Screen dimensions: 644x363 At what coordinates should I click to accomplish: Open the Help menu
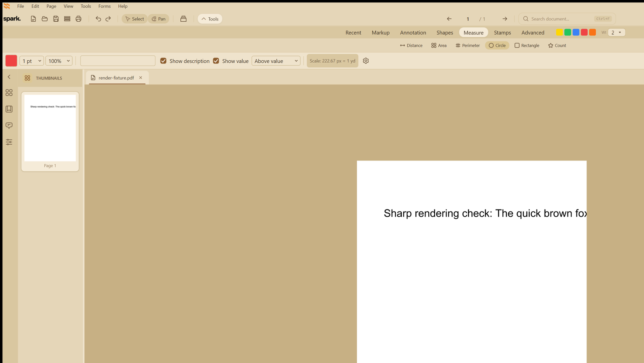coord(123,6)
